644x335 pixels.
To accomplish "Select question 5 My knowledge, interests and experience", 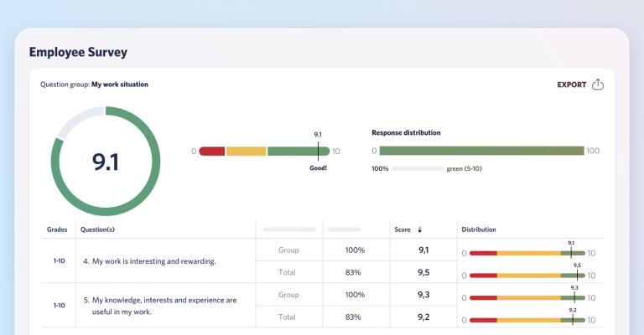I will [160, 306].
